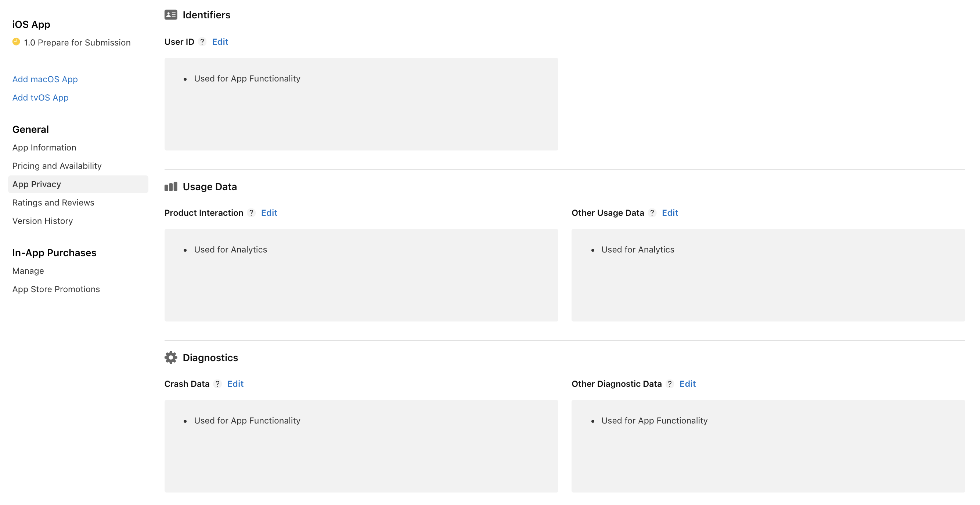Viewport: 980px width, 505px height.
Task: Click the In-App Purchases sidebar heading
Action: [x=54, y=253]
